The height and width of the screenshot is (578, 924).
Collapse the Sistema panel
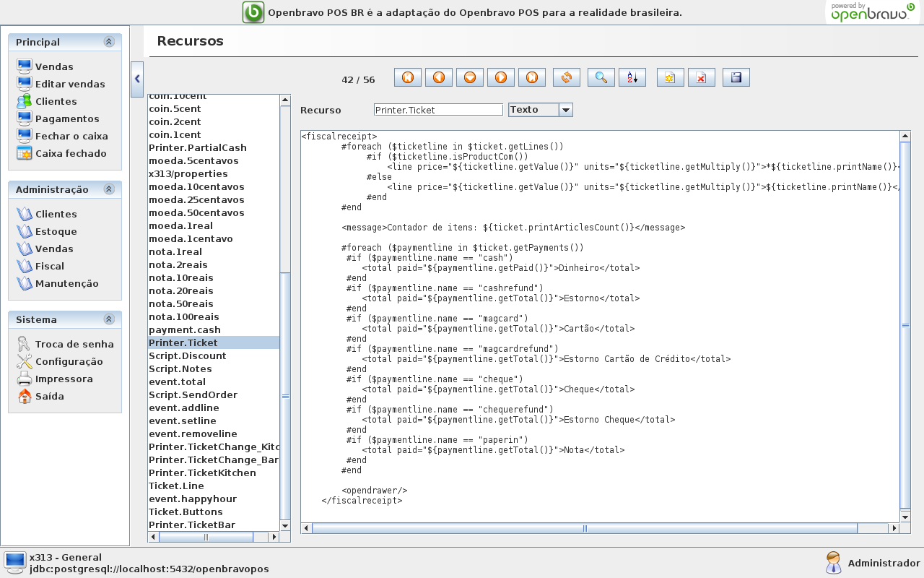click(109, 319)
